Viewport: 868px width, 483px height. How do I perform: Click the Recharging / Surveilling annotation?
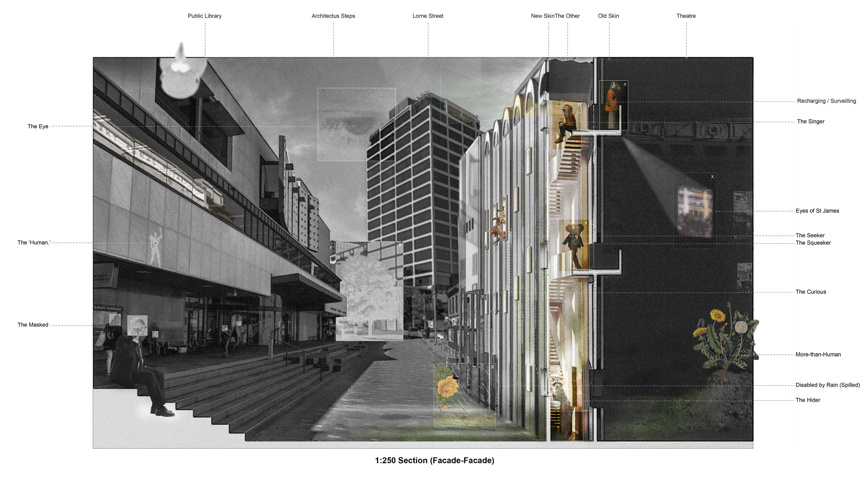tap(826, 101)
